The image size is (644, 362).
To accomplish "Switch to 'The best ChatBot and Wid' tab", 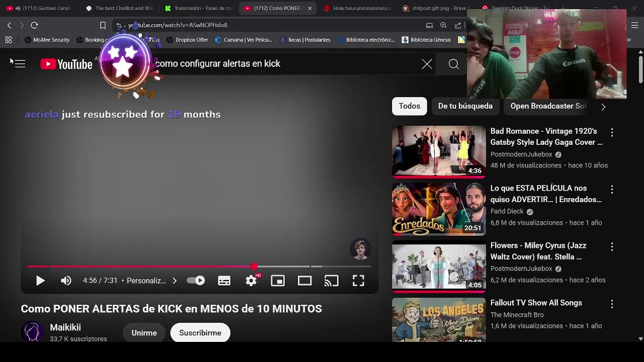I will coord(120,8).
